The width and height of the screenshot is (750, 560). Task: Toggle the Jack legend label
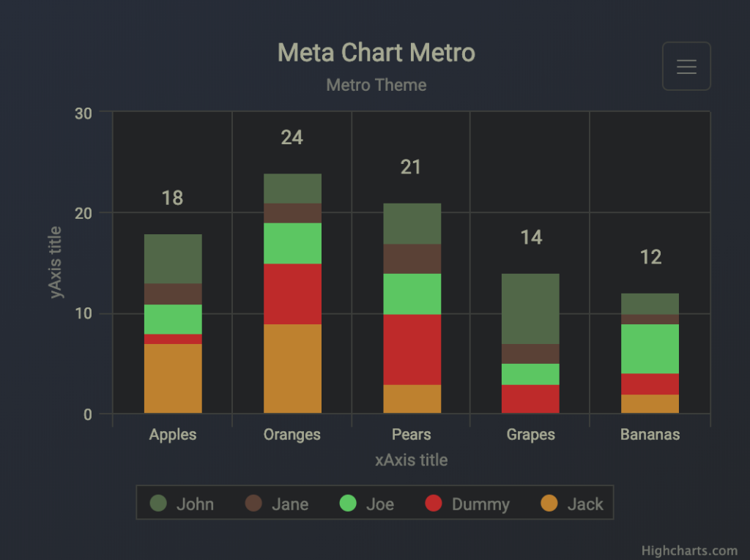[585, 504]
